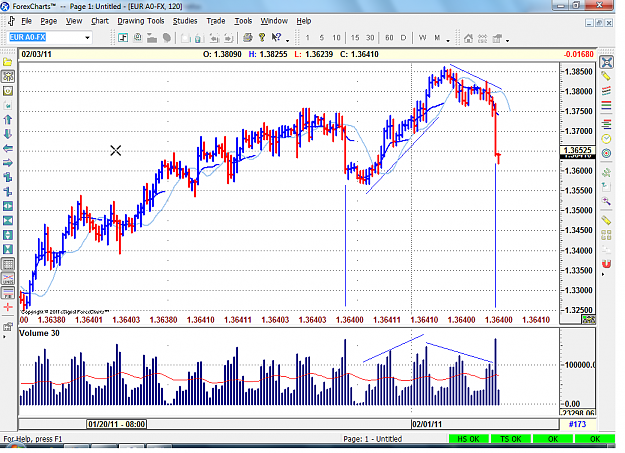Open the Studies menu

(x=185, y=21)
